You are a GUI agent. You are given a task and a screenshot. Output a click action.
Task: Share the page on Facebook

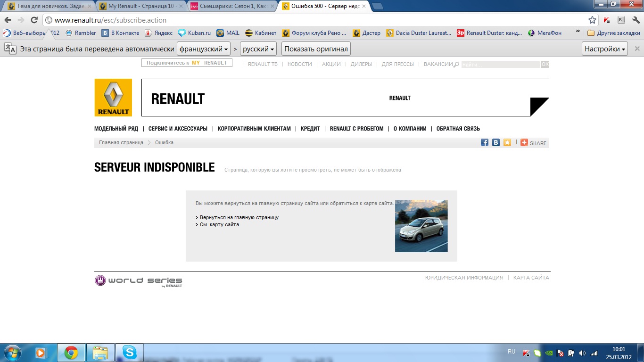[485, 142]
